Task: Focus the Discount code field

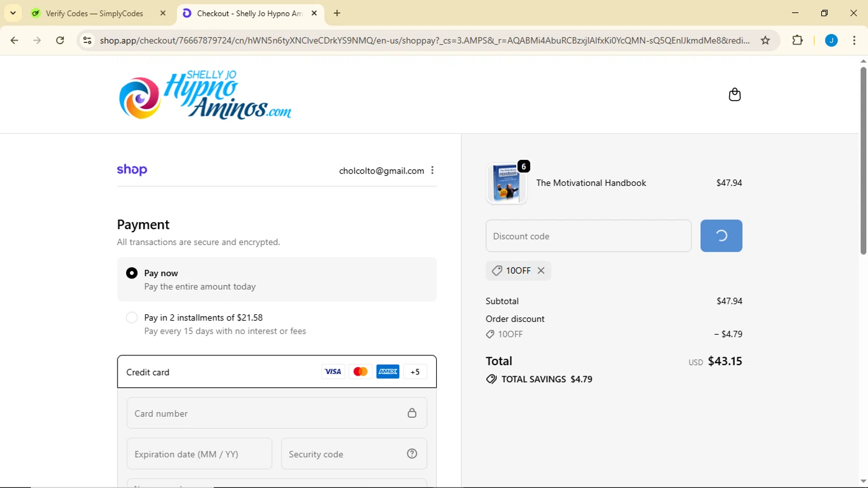Action: [589, 236]
